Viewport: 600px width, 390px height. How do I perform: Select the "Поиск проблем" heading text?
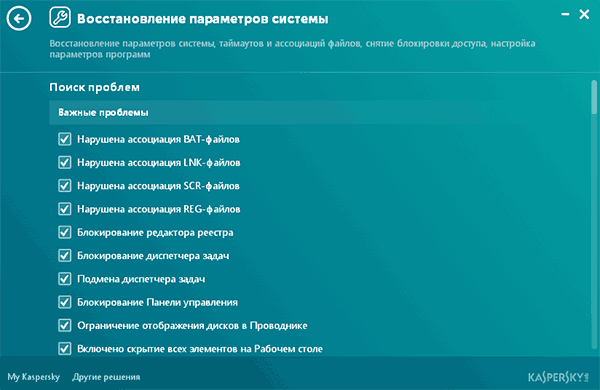pos(95,87)
